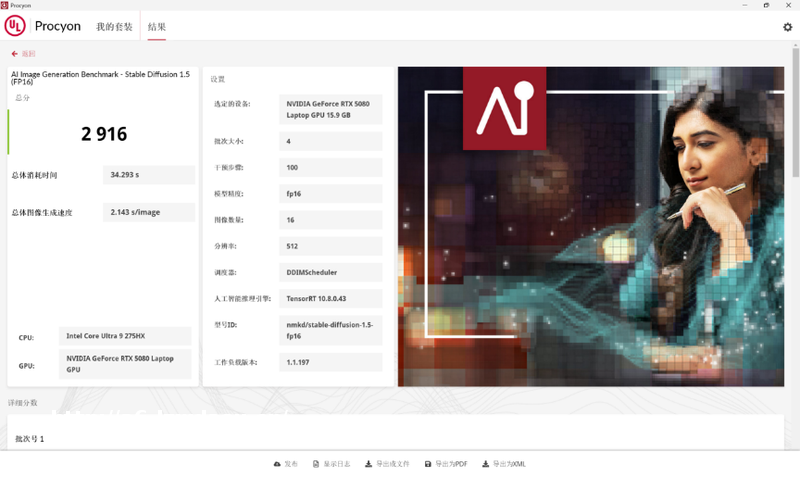Click the DDIMScheduler value field
800x477 pixels.
(x=330, y=272)
